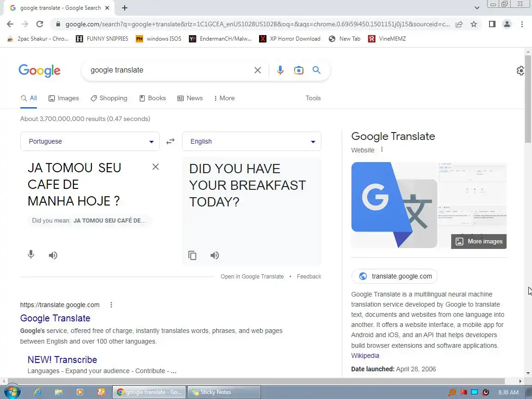The image size is (532, 399).
Task: Open the New Tab bookmark
Action: click(x=345, y=39)
